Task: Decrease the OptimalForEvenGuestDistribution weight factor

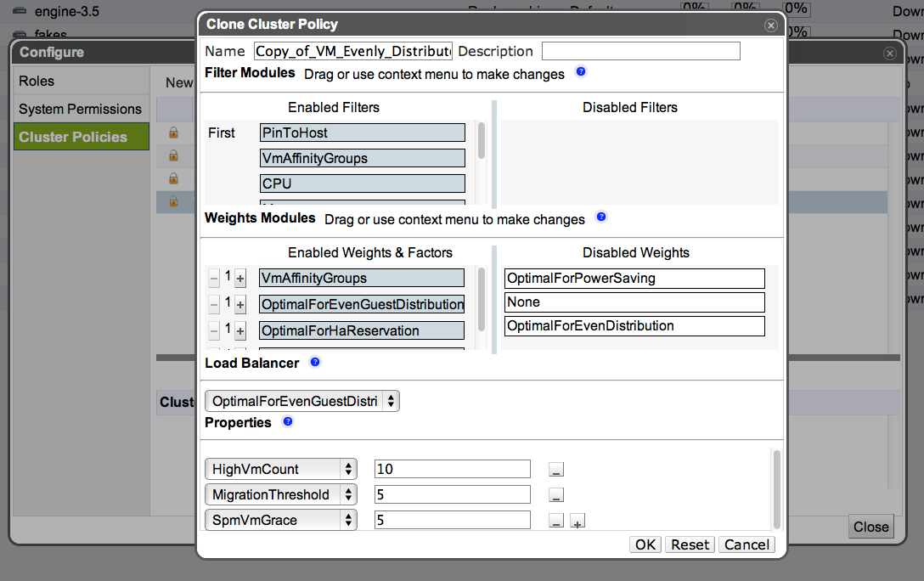Action: [x=214, y=304]
